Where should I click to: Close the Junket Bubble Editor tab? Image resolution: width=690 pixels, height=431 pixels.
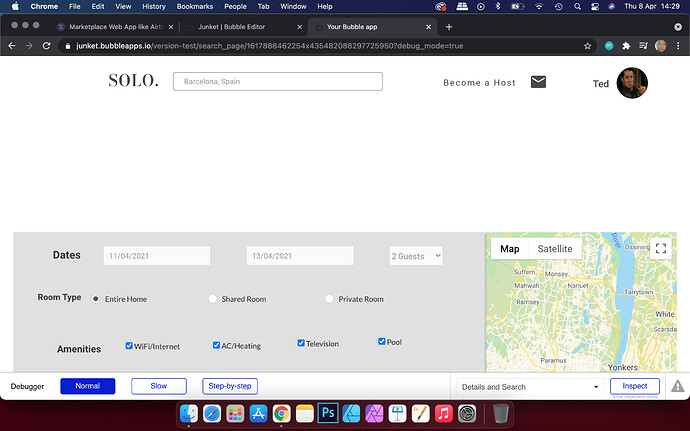coord(300,27)
